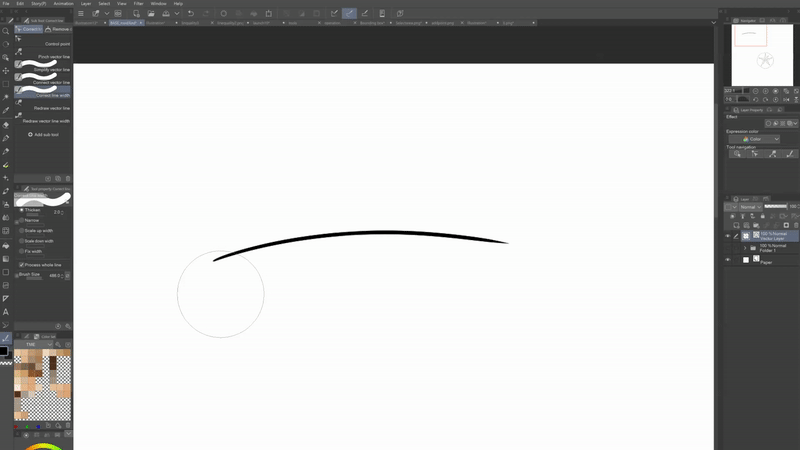This screenshot has width=800, height=450.
Task: Click the Thicken amount stepper
Action: click(x=62, y=212)
